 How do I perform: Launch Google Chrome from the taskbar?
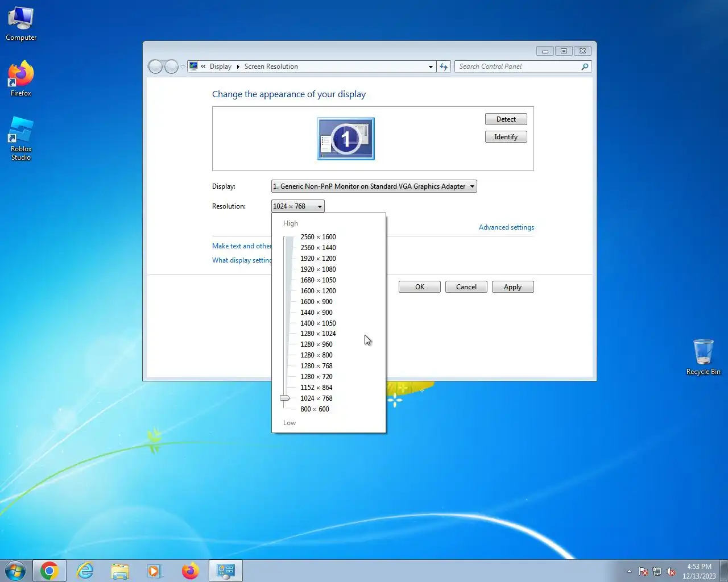49,571
